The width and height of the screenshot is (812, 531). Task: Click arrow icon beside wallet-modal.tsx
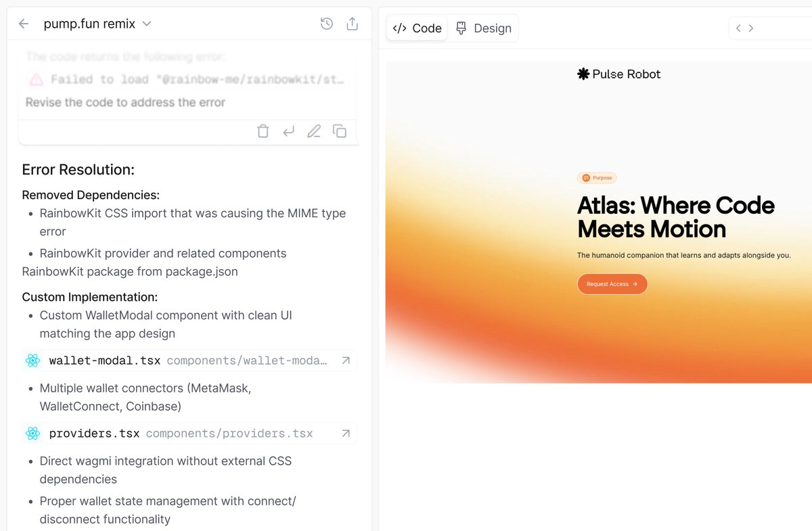tap(346, 361)
